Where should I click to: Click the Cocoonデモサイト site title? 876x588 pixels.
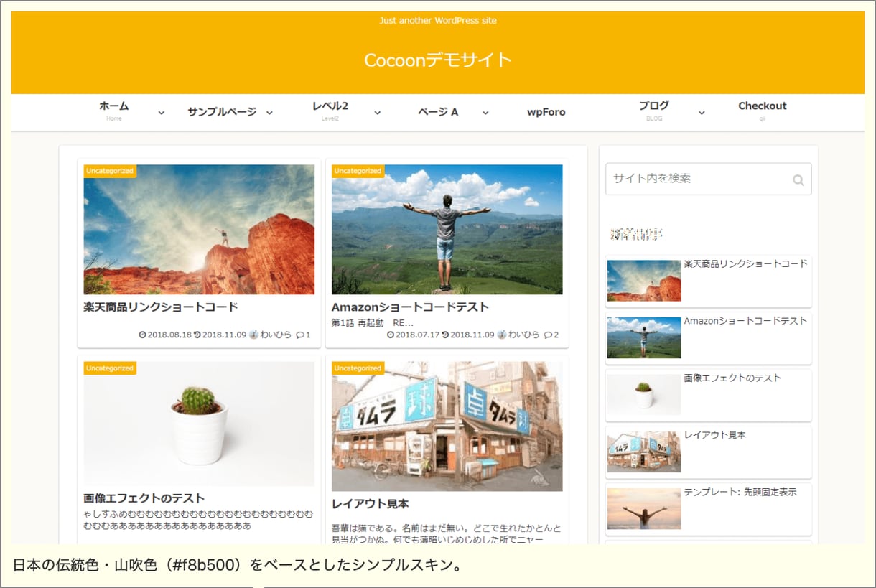[438, 60]
